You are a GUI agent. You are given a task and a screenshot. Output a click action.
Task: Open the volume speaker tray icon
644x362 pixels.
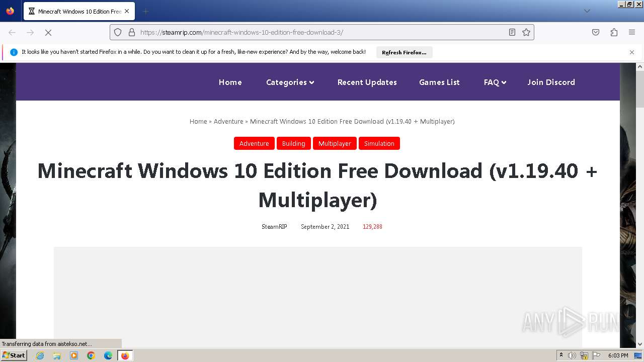coord(572,355)
